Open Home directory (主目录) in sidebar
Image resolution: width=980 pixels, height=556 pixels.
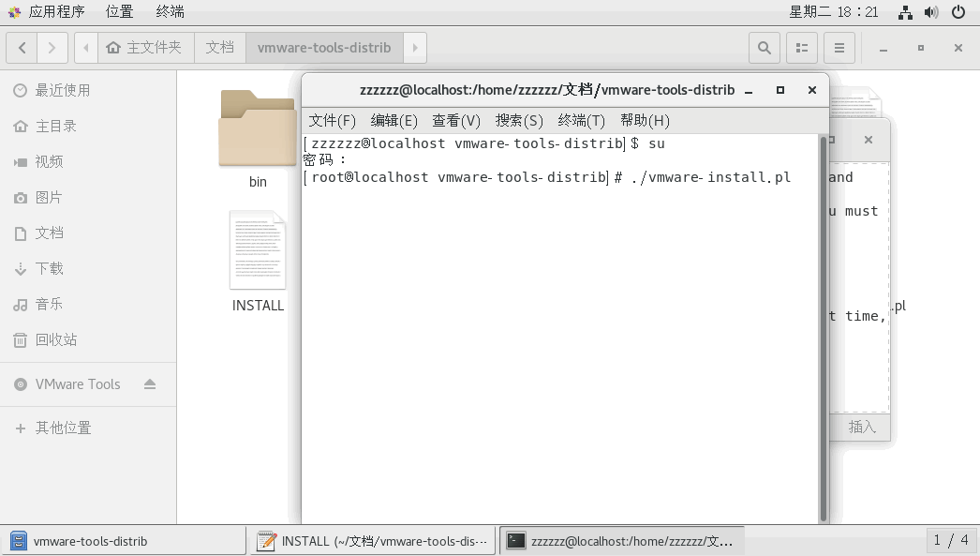(x=88, y=127)
